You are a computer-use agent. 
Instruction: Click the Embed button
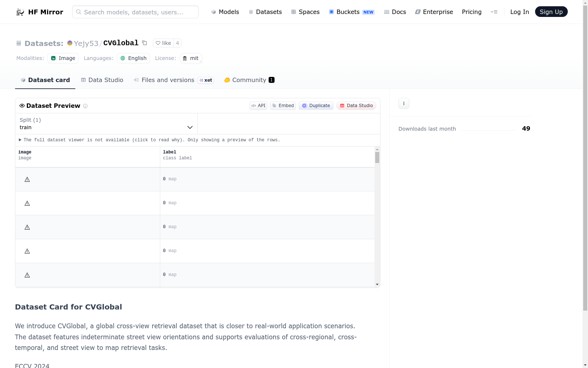(283, 106)
